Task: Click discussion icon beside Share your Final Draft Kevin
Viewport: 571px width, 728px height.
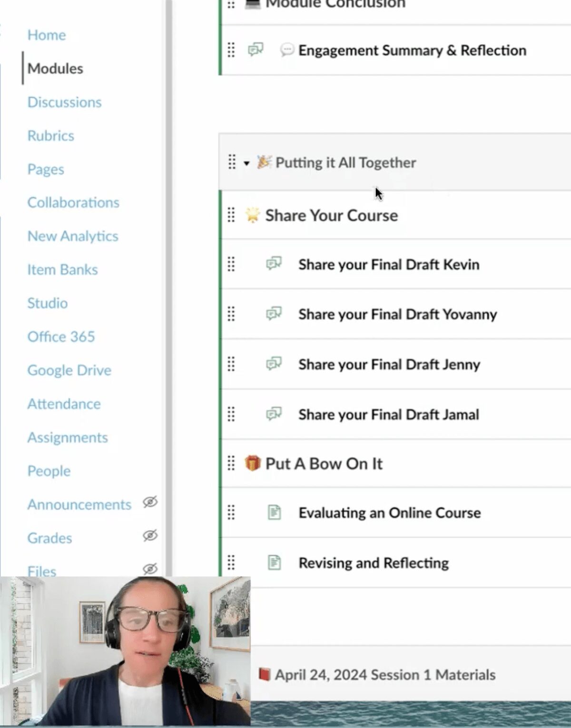Action: 274,264
